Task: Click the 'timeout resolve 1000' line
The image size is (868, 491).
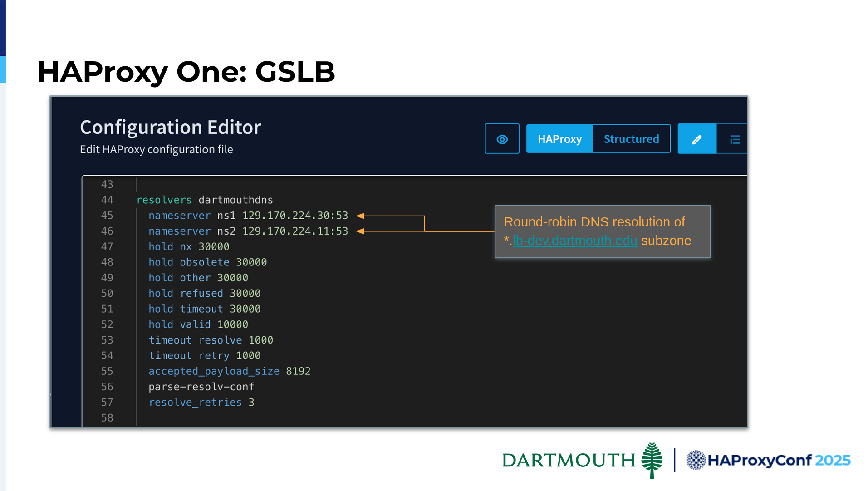Action: pos(211,340)
